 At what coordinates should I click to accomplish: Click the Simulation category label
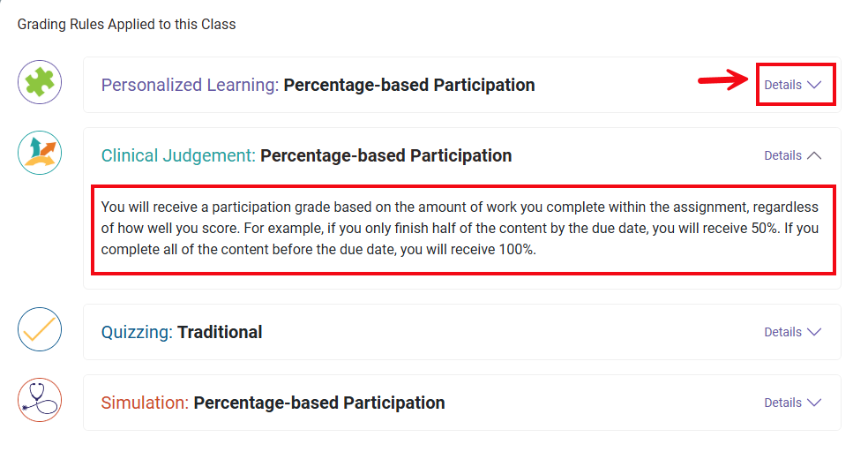tap(145, 403)
